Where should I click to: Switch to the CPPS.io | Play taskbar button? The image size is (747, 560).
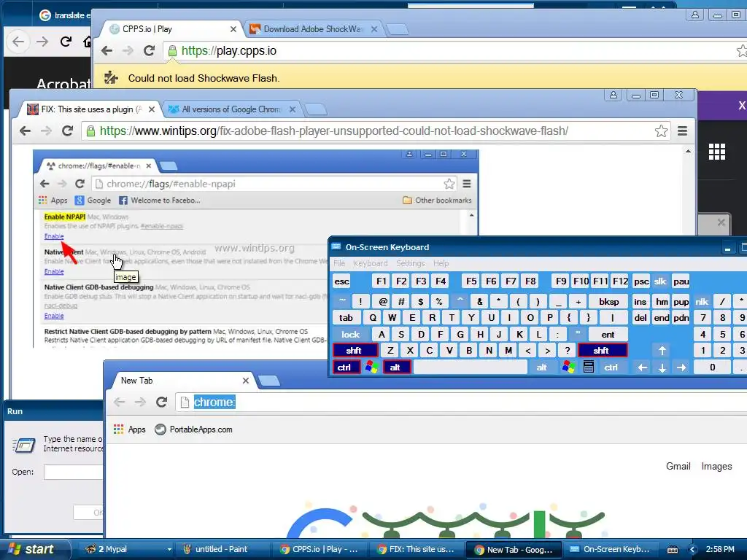[320, 549]
